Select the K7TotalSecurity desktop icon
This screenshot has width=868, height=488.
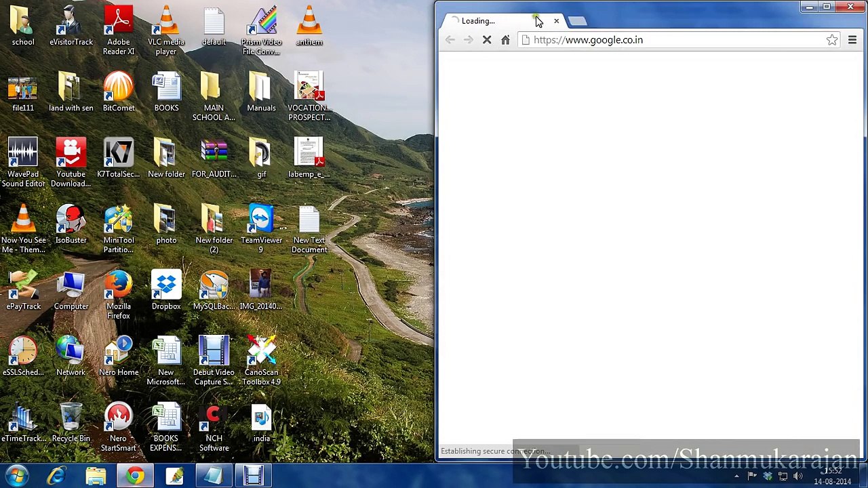click(119, 158)
